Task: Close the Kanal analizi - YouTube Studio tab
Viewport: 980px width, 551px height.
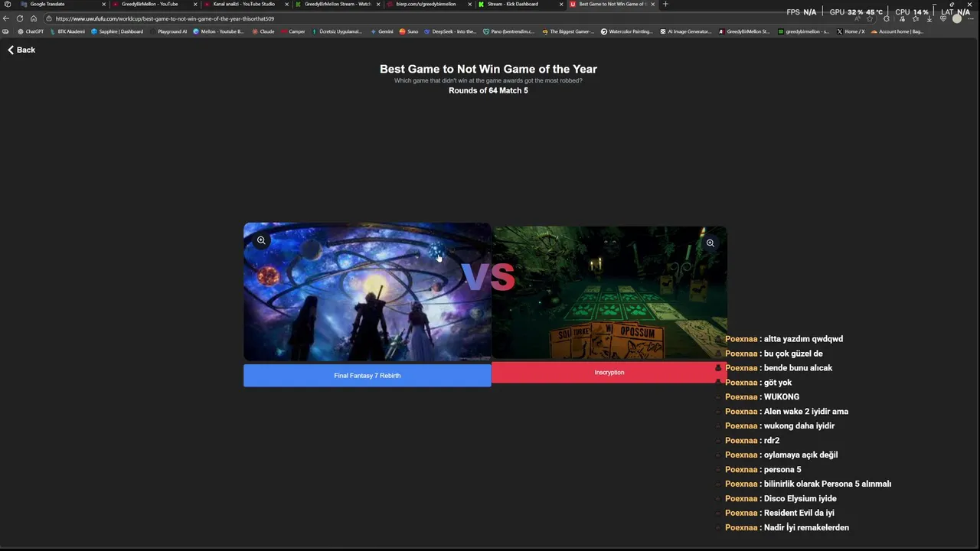Action: 286,4
